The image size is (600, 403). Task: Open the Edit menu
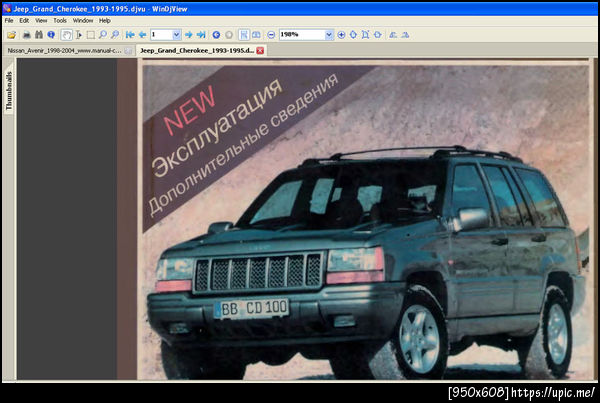24,21
